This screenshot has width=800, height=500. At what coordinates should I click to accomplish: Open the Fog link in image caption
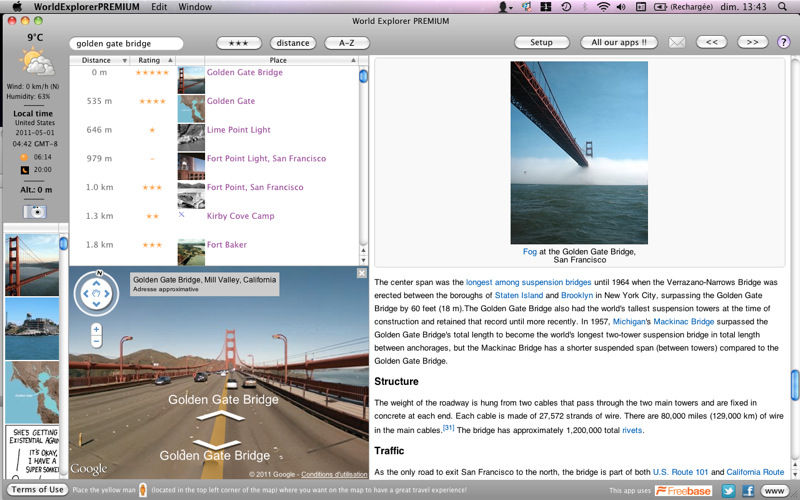click(x=530, y=252)
